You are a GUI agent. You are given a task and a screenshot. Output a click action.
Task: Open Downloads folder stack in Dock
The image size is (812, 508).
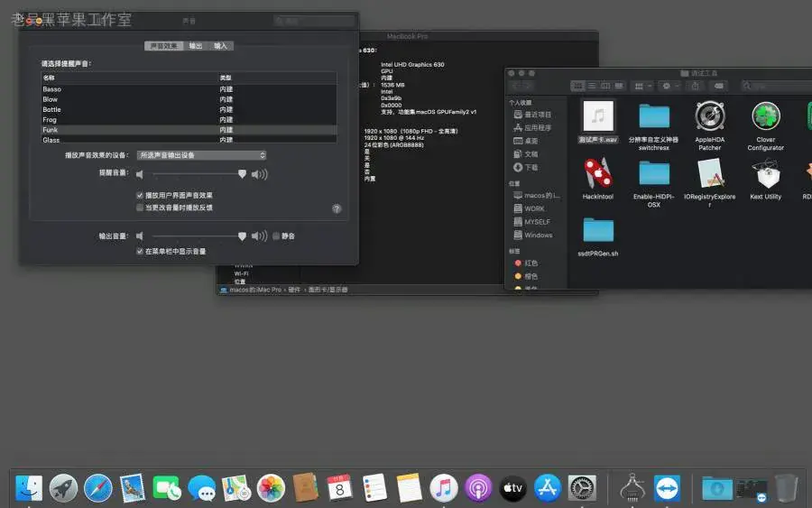coord(717,488)
